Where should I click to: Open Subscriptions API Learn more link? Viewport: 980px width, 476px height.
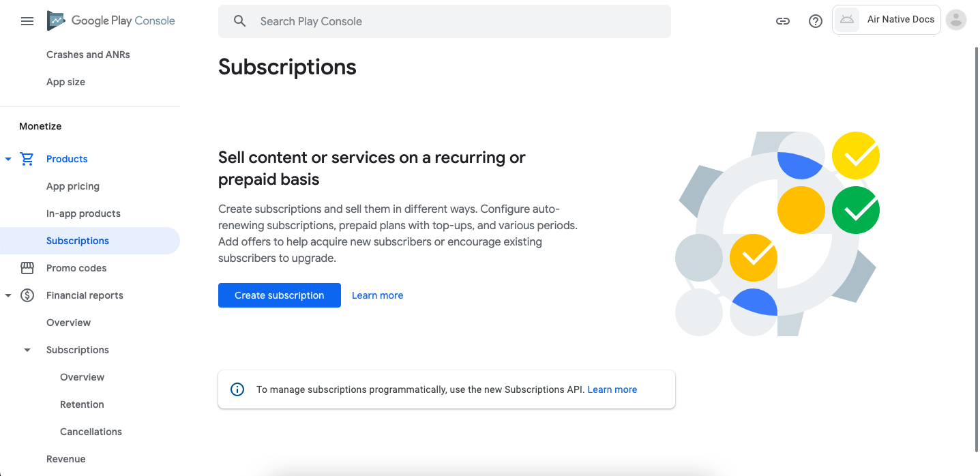(x=612, y=389)
